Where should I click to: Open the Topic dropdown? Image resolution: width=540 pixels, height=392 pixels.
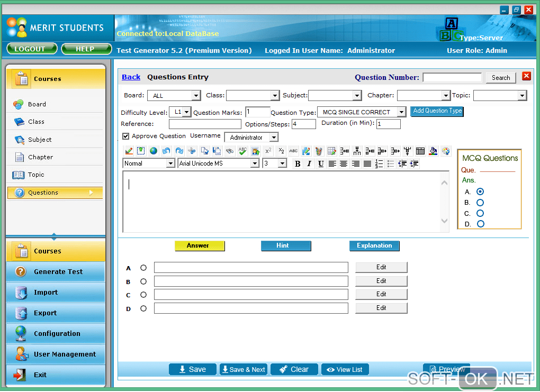point(500,95)
